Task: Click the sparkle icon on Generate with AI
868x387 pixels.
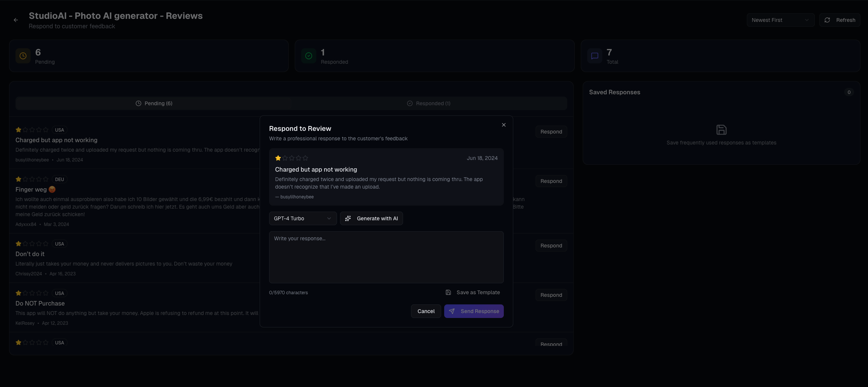Action: point(348,218)
